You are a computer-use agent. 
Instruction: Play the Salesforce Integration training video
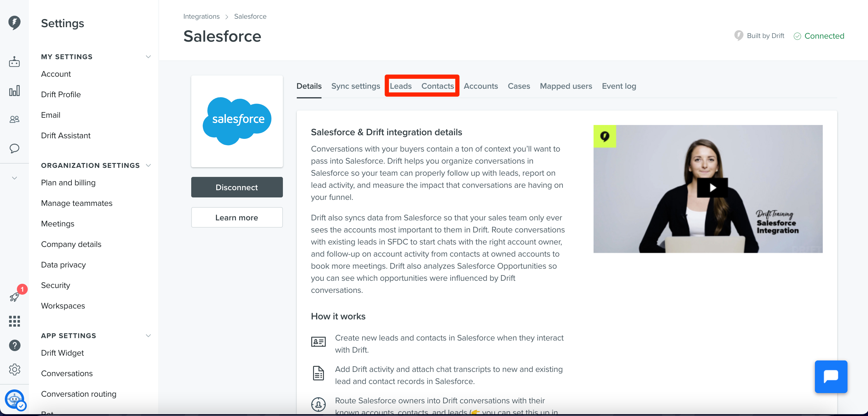pos(712,187)
